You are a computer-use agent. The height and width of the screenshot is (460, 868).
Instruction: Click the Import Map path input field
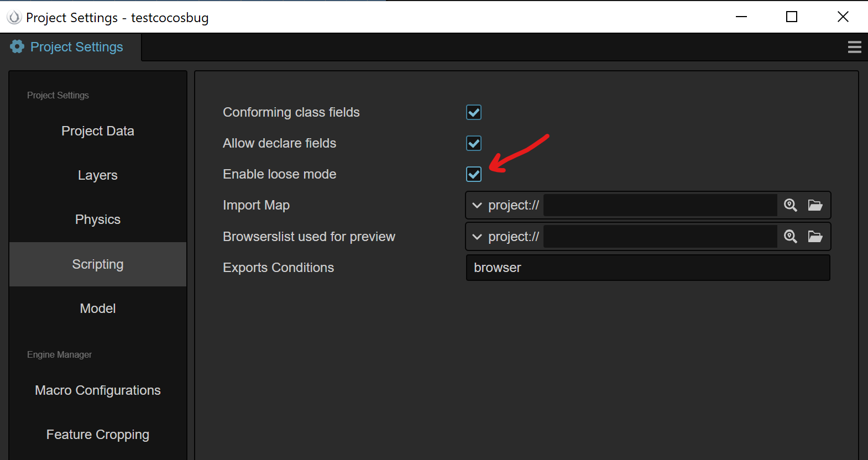click(660, 205)
